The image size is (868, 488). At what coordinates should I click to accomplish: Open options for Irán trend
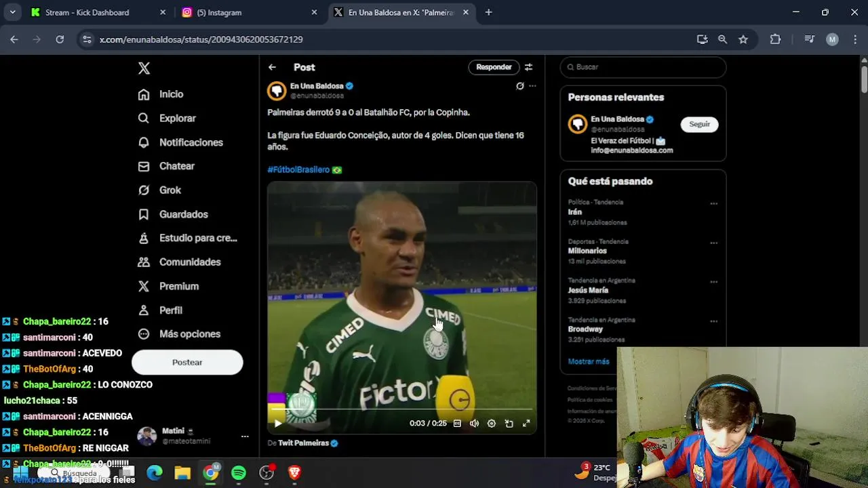coord(713,203)
